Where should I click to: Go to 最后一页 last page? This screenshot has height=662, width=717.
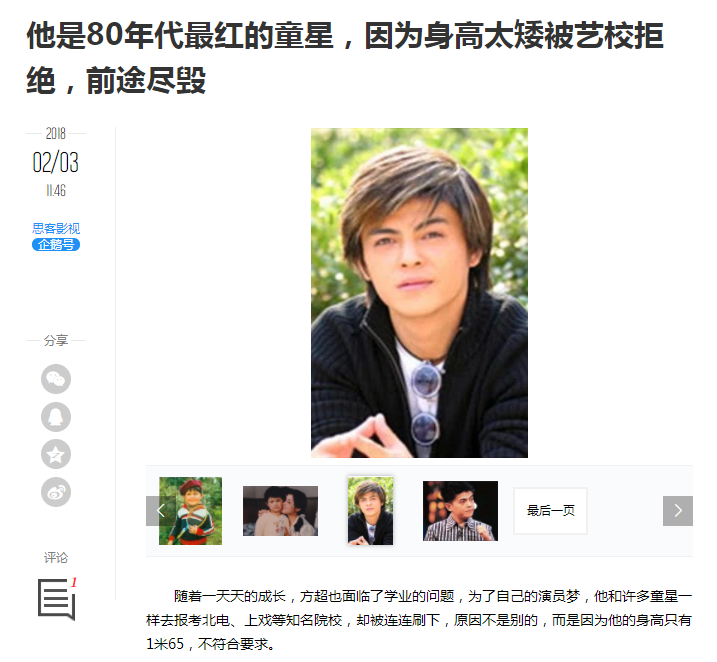click(550, 511)
